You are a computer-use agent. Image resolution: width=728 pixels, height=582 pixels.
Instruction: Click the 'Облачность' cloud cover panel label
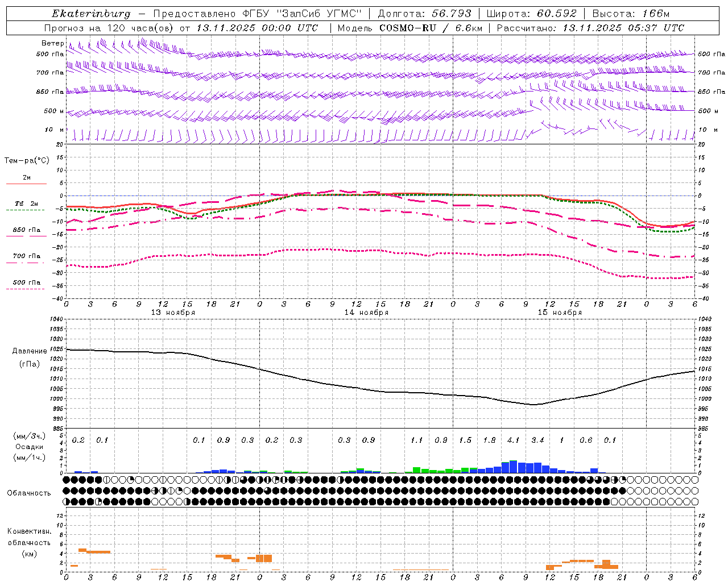pyautogui.click(x=29, y=493)
